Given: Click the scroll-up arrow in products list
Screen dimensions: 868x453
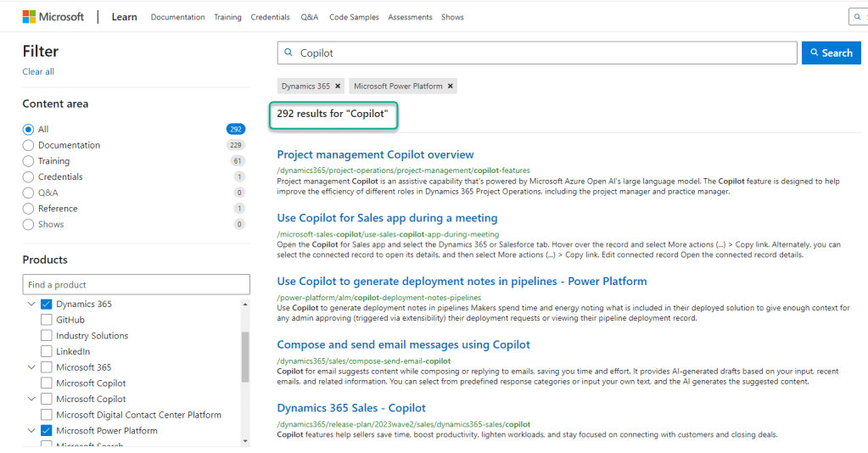Looking at the screenshot, I should (245, 304).
